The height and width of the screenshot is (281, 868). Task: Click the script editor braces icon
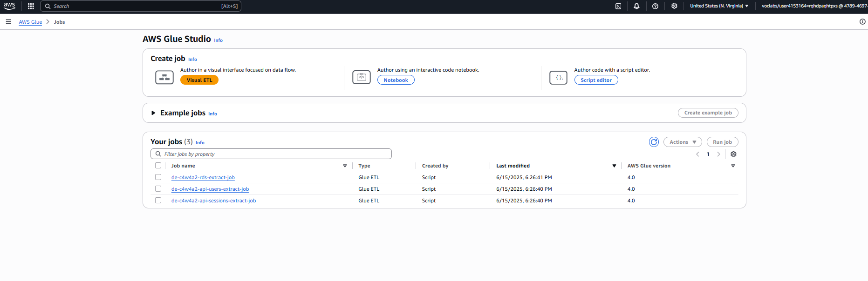click(559, 78)
